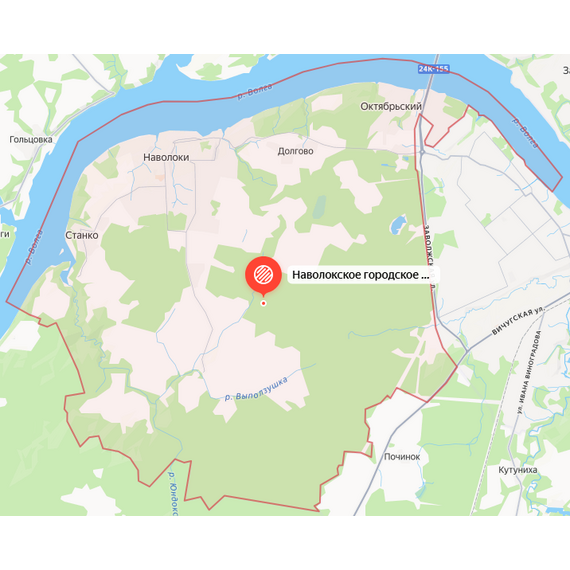The width and height of the screenshot is (570, 570).
Task: Click the р. Волга label near Станко
Action: coord(34,247)
